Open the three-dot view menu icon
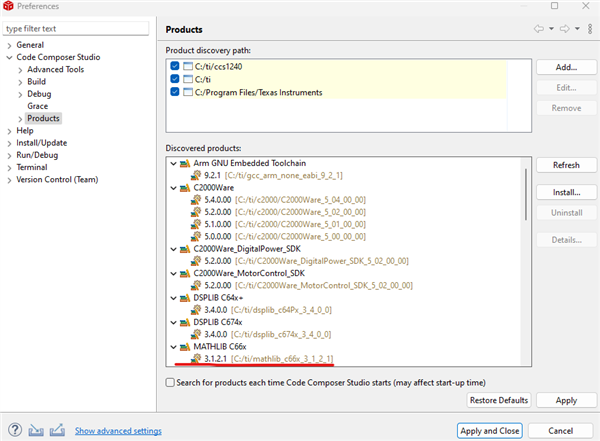 pos(590,29)
